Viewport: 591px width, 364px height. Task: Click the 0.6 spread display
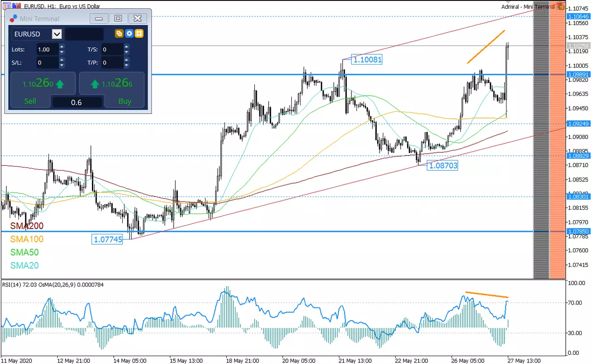(x=77, y=102)
